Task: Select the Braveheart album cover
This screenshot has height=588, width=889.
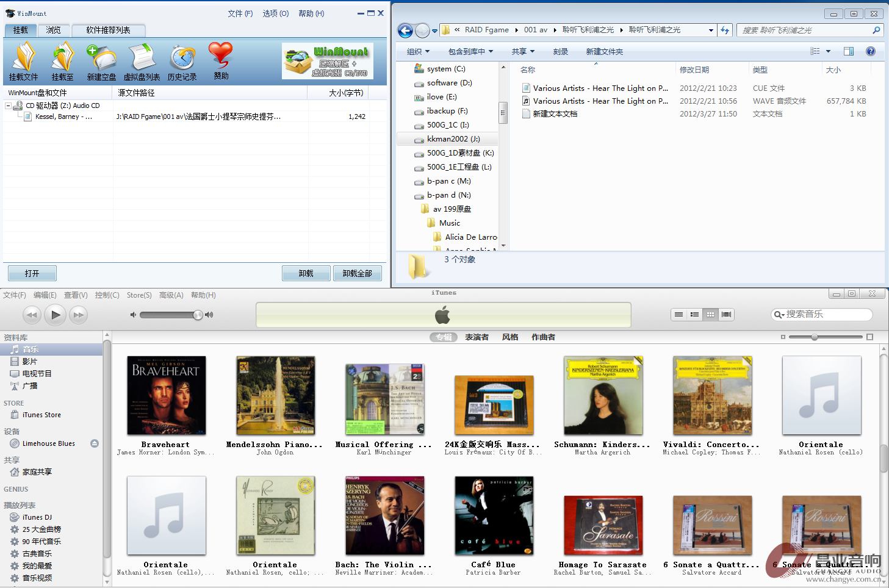Action: point(166,395)
